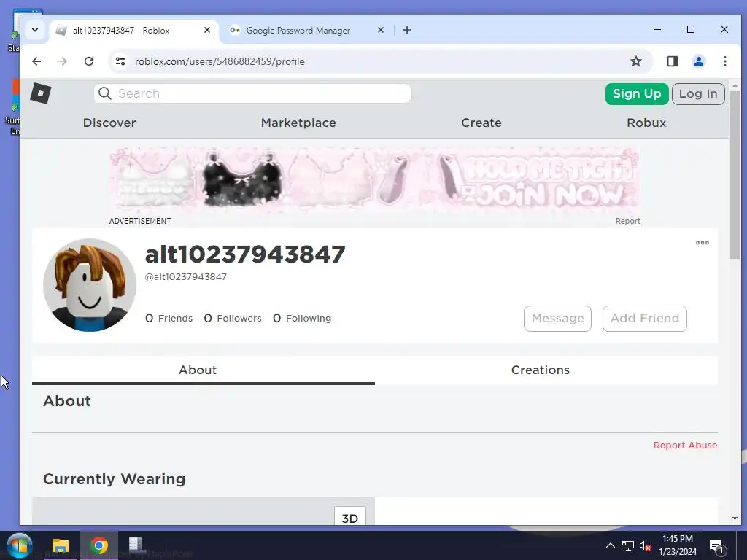The width and height of the screenshot is (747, 560).
Task: View site information icon in address bar
Action: 120,61
